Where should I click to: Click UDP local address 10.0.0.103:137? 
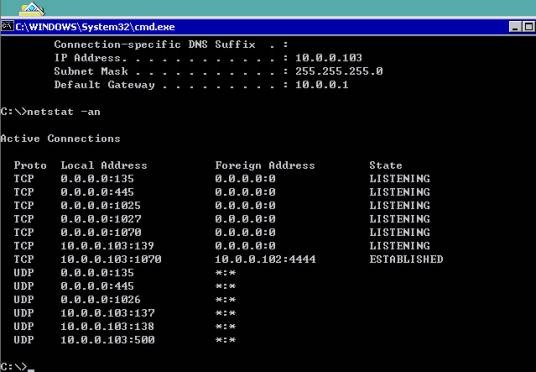coord(108,313)
